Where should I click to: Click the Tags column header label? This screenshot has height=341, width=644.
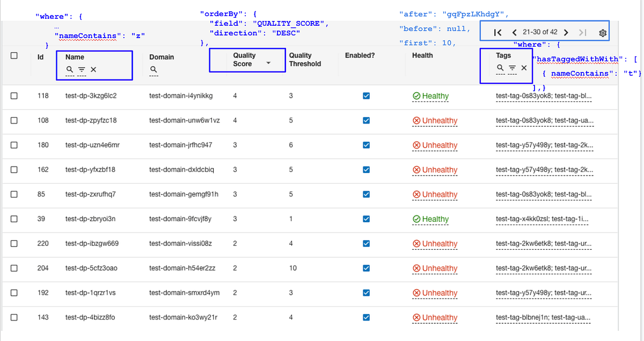tap(503, 55)
